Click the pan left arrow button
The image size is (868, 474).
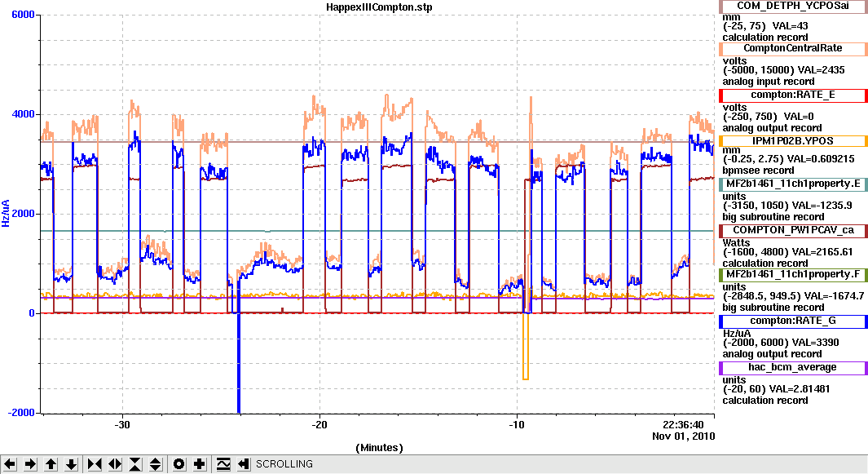point(10,464)
